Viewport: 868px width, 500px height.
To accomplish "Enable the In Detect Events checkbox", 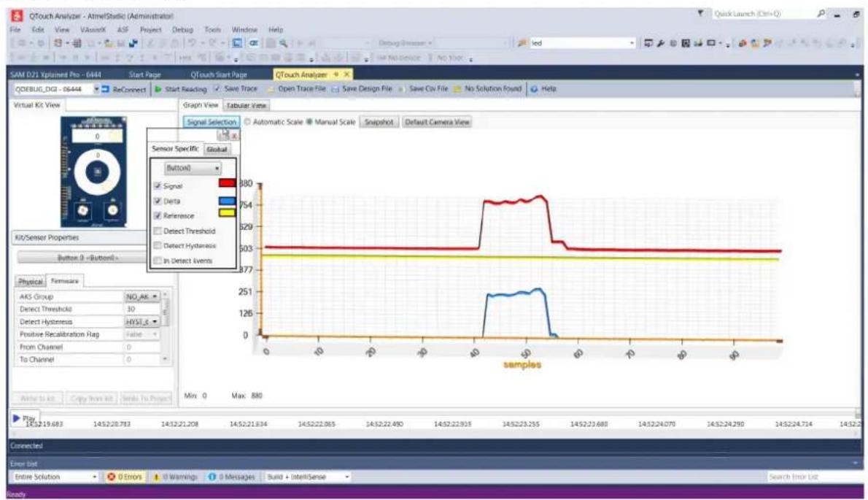I will (158, 261).
